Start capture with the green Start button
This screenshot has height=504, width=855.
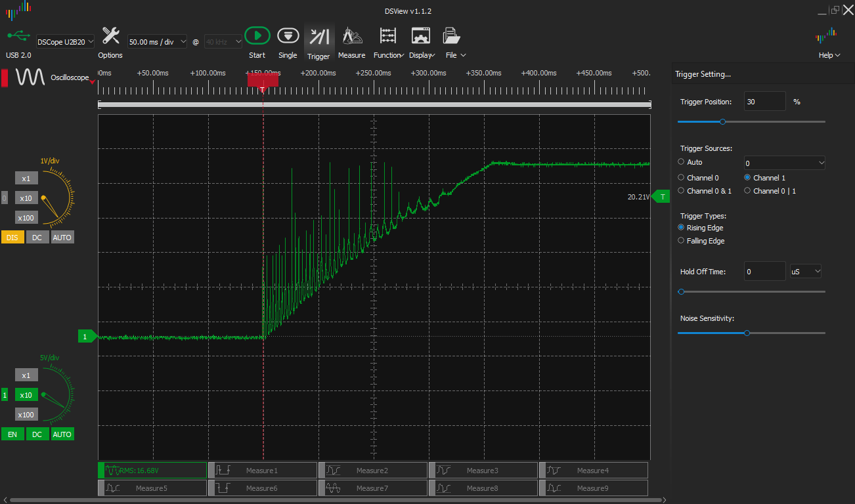pyautogui.click(x=257, y=35)
